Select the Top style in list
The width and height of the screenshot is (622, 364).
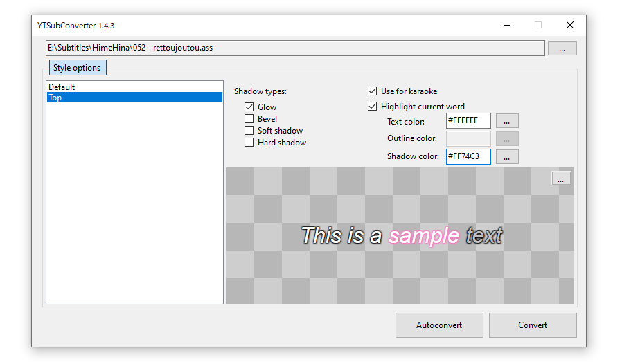pyautogui.click(x=134, y=98)
